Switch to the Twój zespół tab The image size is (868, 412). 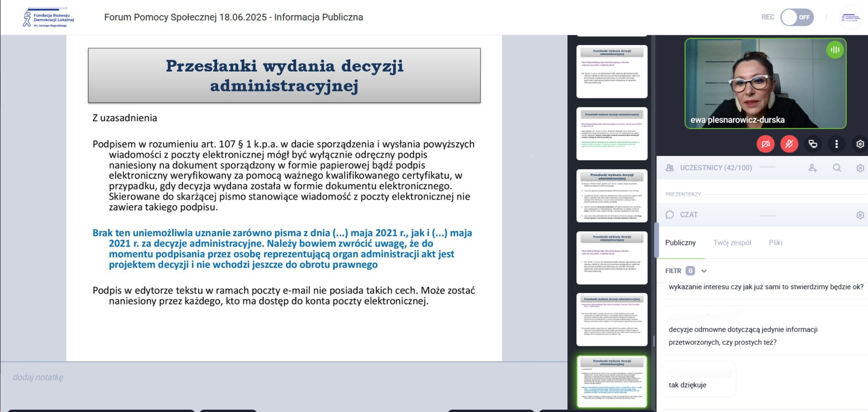(732, 243)
